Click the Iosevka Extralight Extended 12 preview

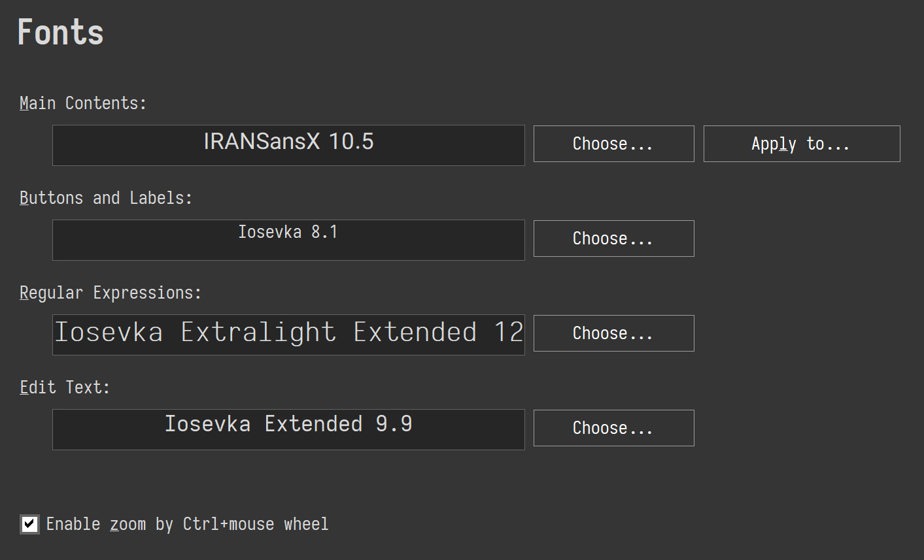point(288,335)
